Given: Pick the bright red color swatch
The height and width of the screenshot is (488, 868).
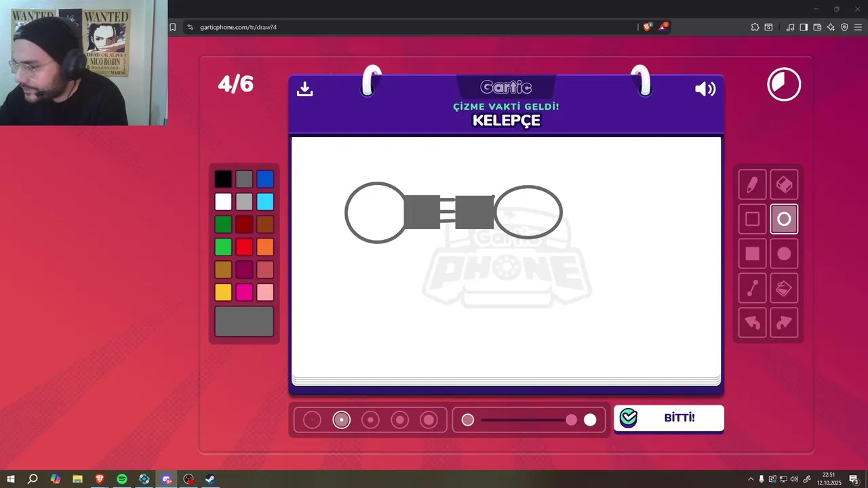Looking at the screenshot, I should 244,247.
